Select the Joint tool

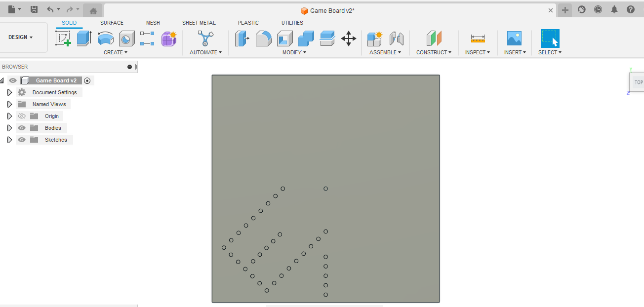[x=397, y=38]
